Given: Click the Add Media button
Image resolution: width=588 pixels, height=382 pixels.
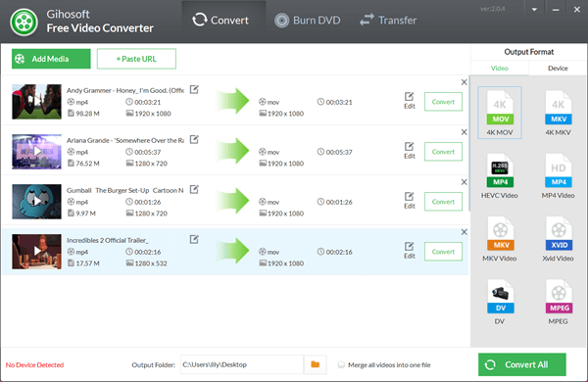Looking at the screenshot, I should tap(51, 59).
